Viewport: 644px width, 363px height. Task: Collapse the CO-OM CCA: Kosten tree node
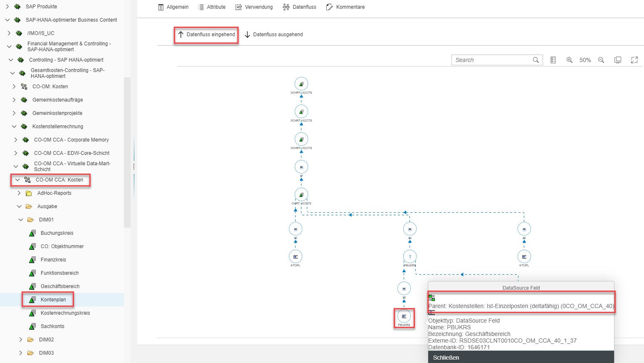pos(17,180)
